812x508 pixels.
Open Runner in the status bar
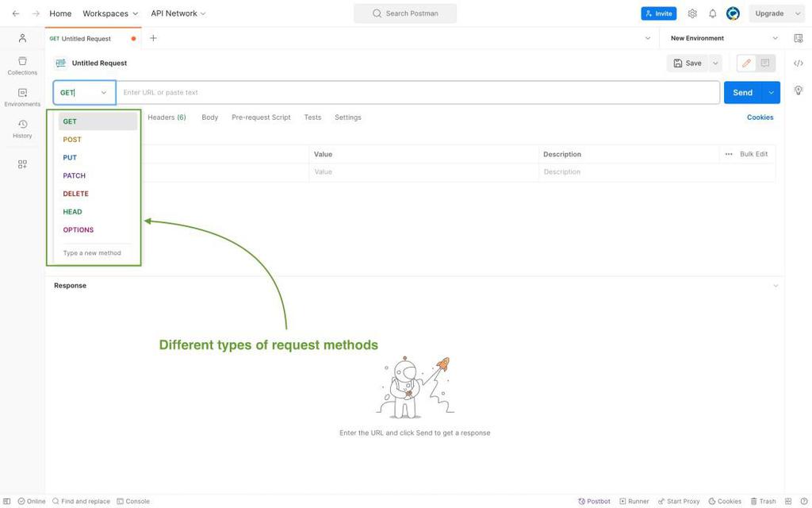coord(634,502)
